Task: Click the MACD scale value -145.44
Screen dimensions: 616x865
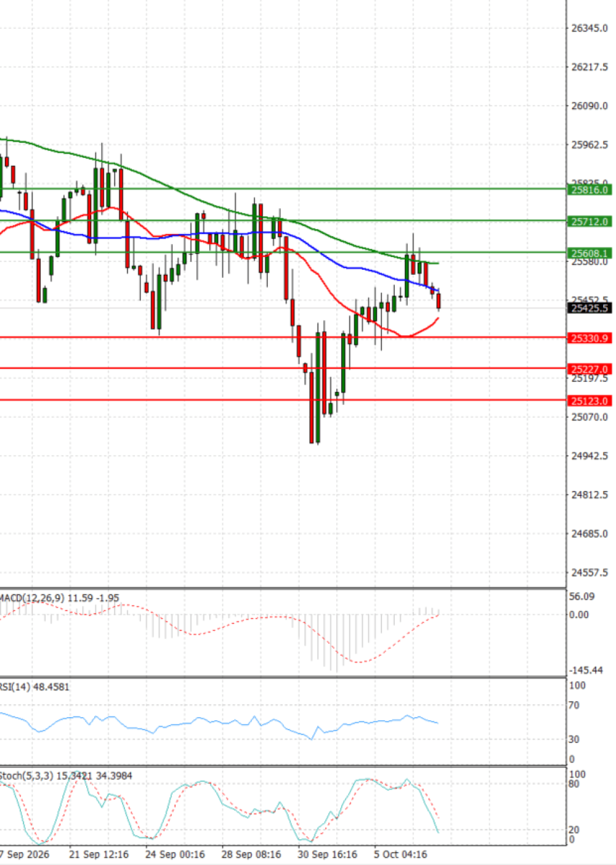Action: (586, 670)
